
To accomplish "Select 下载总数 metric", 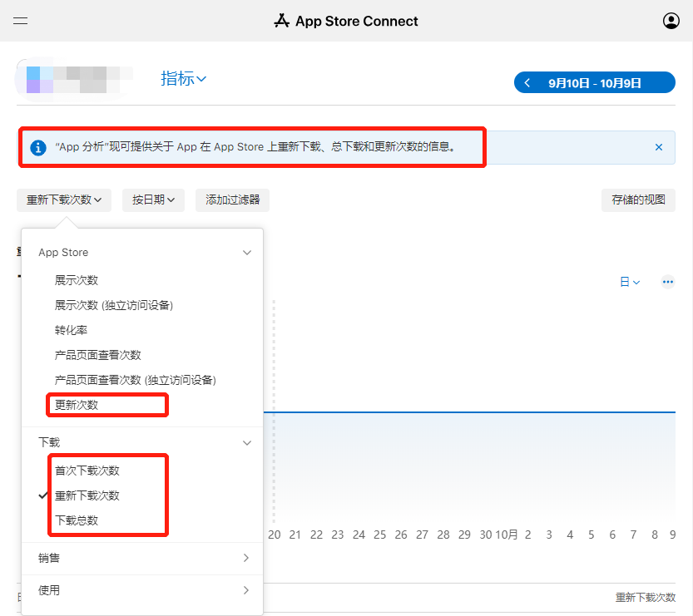I will (77, 520).
